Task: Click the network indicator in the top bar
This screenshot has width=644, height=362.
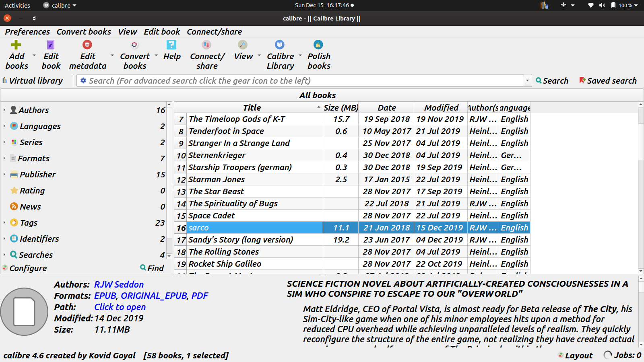Action: [x=590, y=5]
